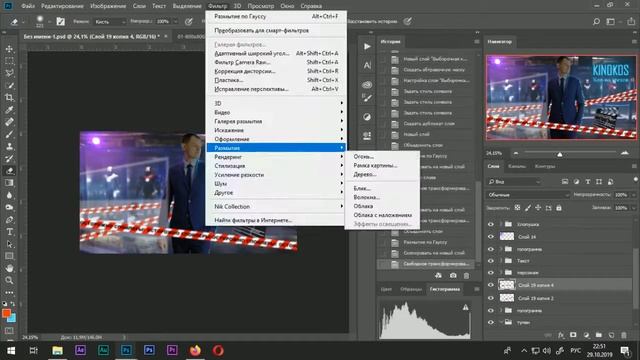This screenshot has width=640, height=360.
Task: Select the Brush tool in the toolbar
Action: 9,134
